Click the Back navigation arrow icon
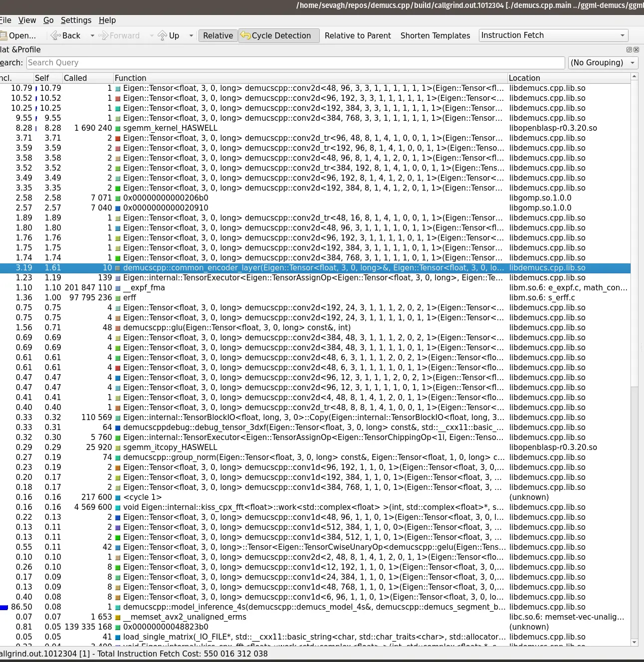The width and height of the screenshot is (644, 662). [55, 35]
